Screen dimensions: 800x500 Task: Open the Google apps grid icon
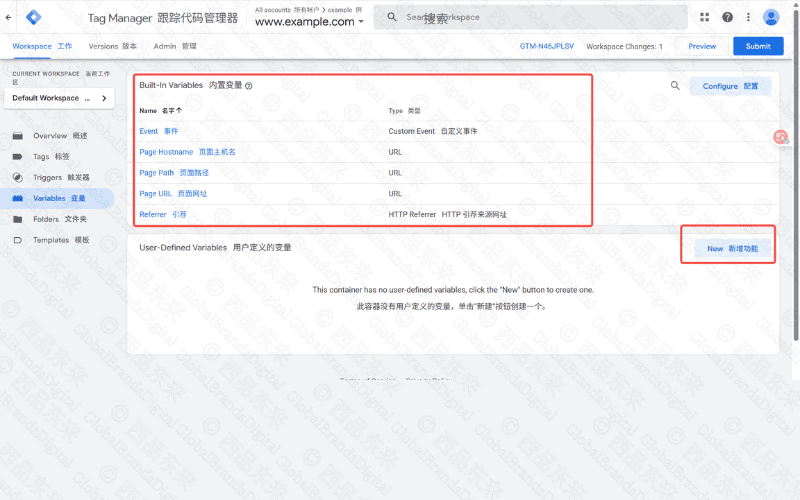tap(705, 17)
